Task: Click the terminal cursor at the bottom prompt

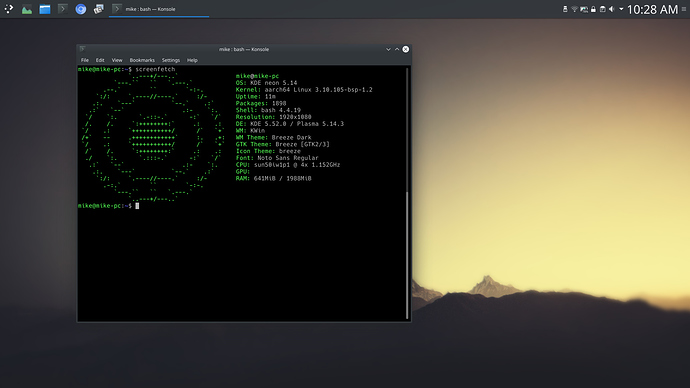Action: (137, 205)
